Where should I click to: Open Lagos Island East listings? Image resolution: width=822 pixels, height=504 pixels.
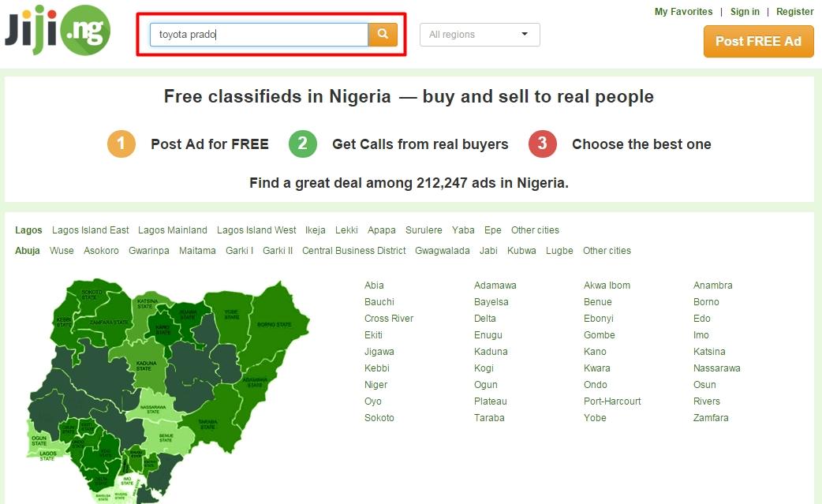point(90,230)
